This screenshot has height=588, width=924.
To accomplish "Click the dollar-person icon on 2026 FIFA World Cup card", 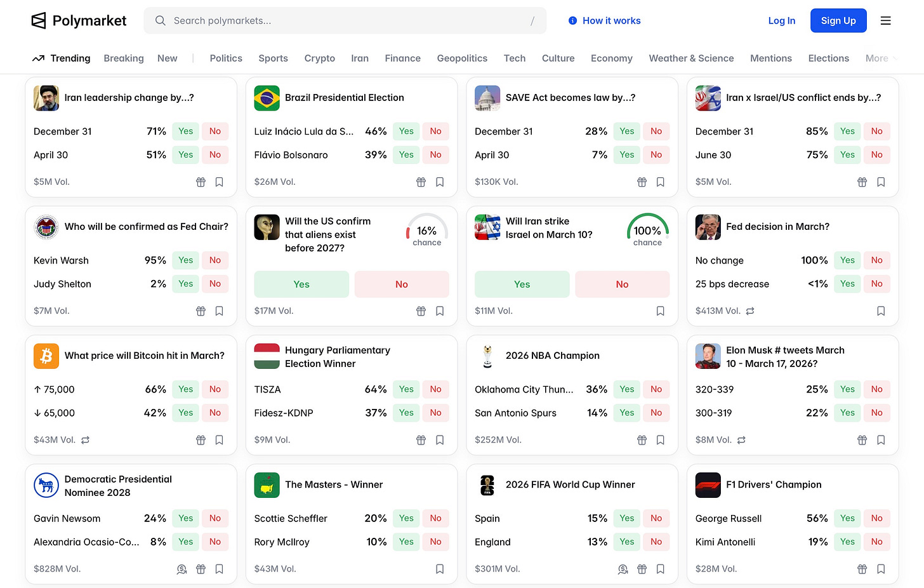I will coord(623,569).
